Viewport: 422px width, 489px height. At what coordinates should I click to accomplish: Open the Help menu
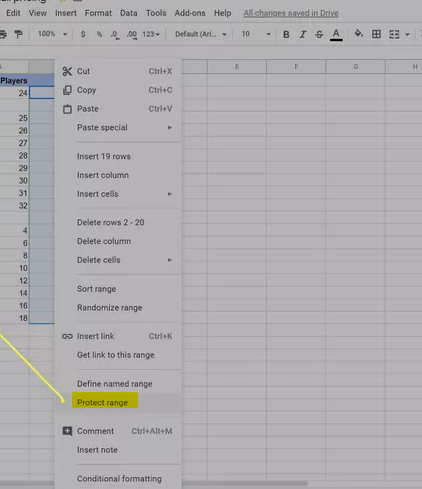click(x=222, y=13)
